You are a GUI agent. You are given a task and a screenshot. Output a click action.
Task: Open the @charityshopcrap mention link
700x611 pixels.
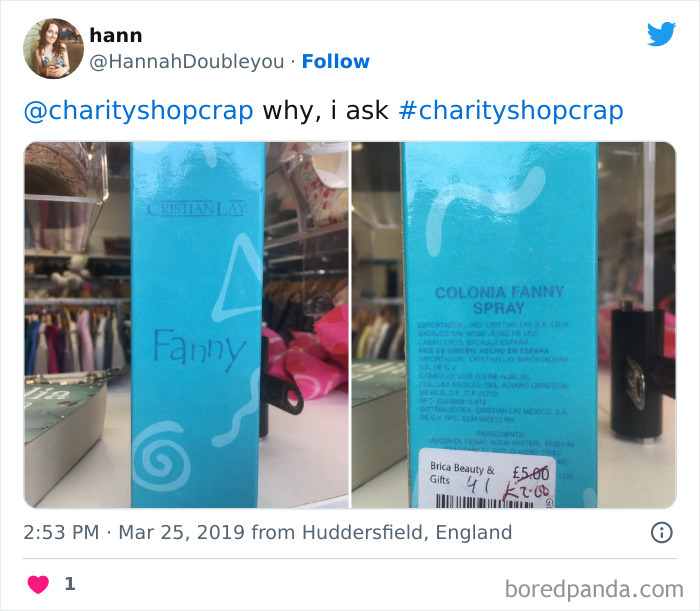pos(138,111)
